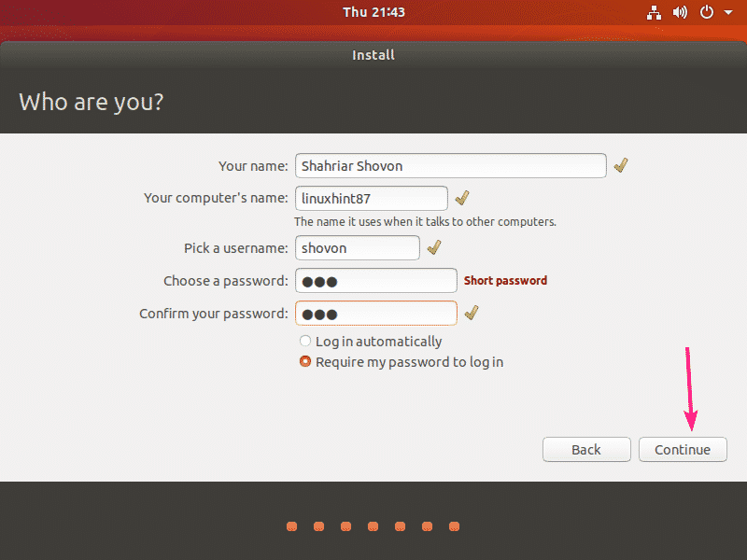
Task: Focus the Your name field
Action: [x=451, y=166]
